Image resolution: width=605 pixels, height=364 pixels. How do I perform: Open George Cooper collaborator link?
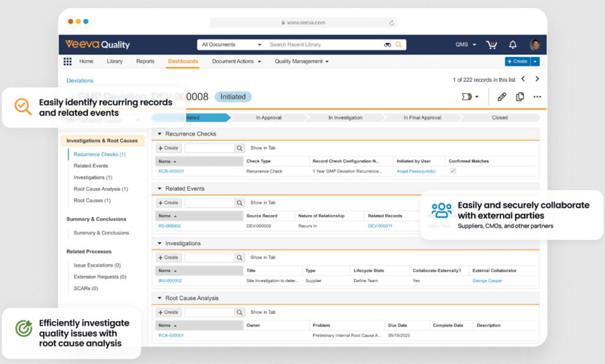tap(487, 281)
